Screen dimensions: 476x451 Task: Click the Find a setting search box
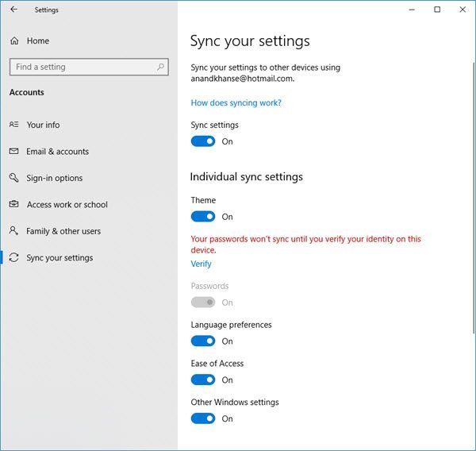[x=83, y=67]
